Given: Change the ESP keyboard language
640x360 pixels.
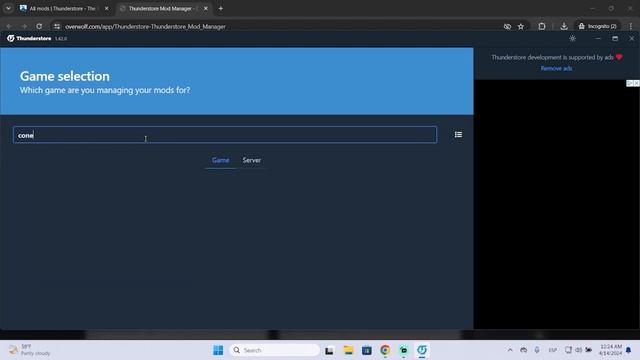Looking at the screenshot, I should 553,350.
